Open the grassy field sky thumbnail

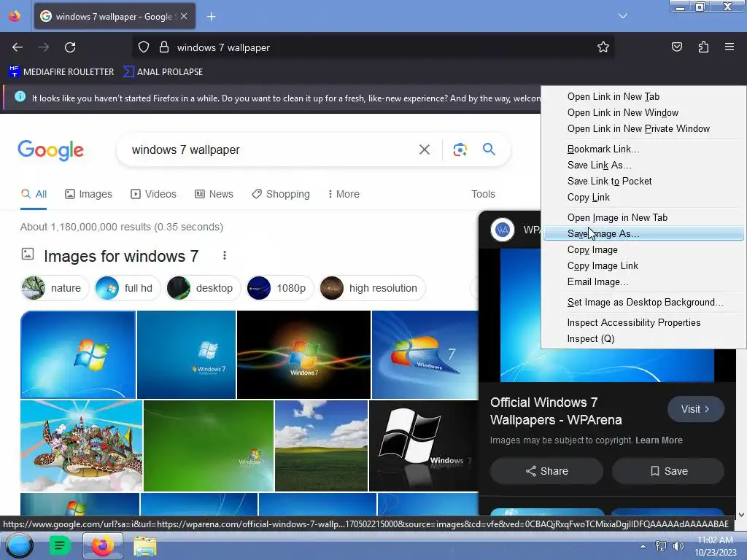pyautogui.click(x=322, y=446)
